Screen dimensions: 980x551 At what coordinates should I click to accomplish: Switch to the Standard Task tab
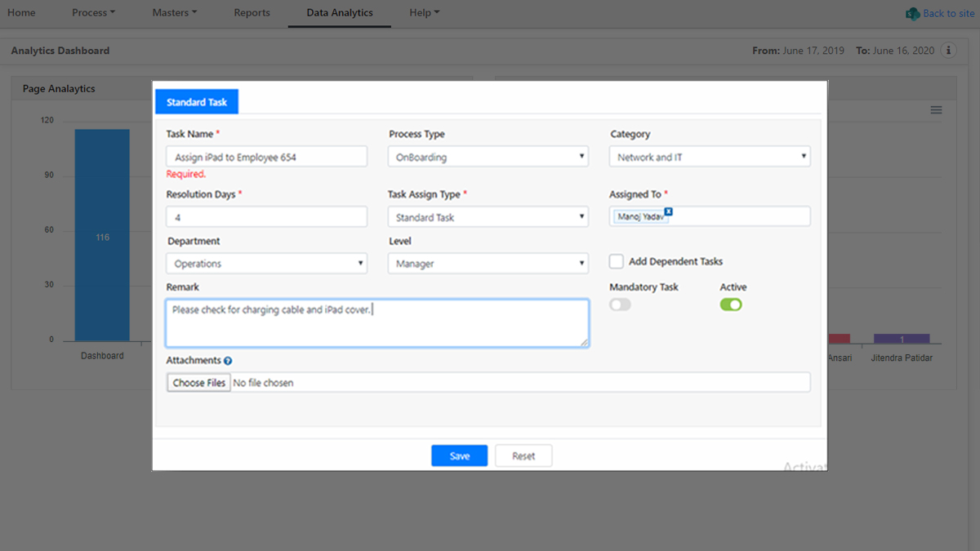point(196,101)
